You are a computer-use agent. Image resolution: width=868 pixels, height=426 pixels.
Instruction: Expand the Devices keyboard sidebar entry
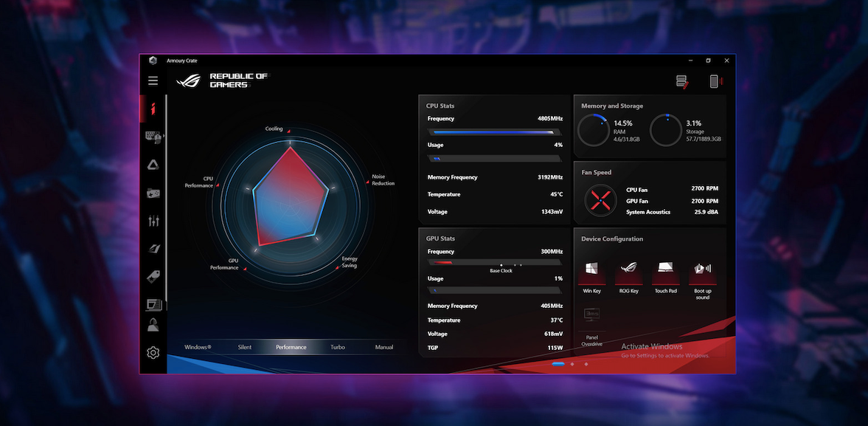tap(153, 137)
